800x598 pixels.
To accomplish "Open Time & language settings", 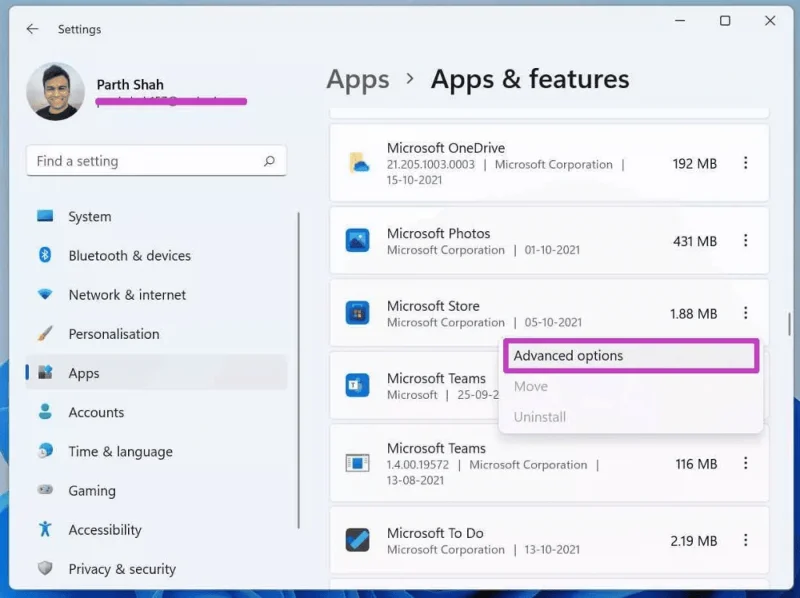I will point(156,452).
